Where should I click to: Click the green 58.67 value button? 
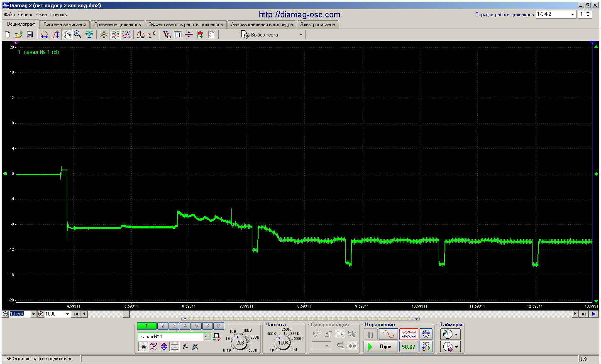click(x=408, y=347)
